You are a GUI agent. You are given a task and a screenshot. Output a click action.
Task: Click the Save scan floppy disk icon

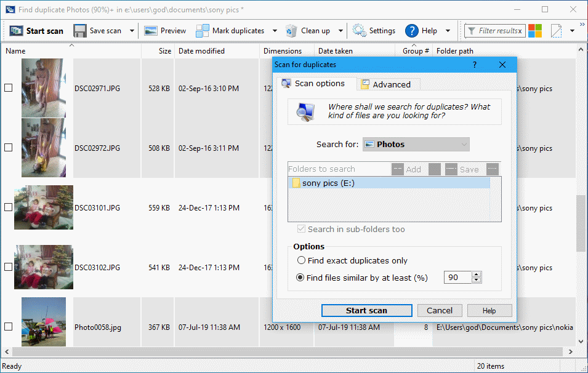(x=80, y=31)
